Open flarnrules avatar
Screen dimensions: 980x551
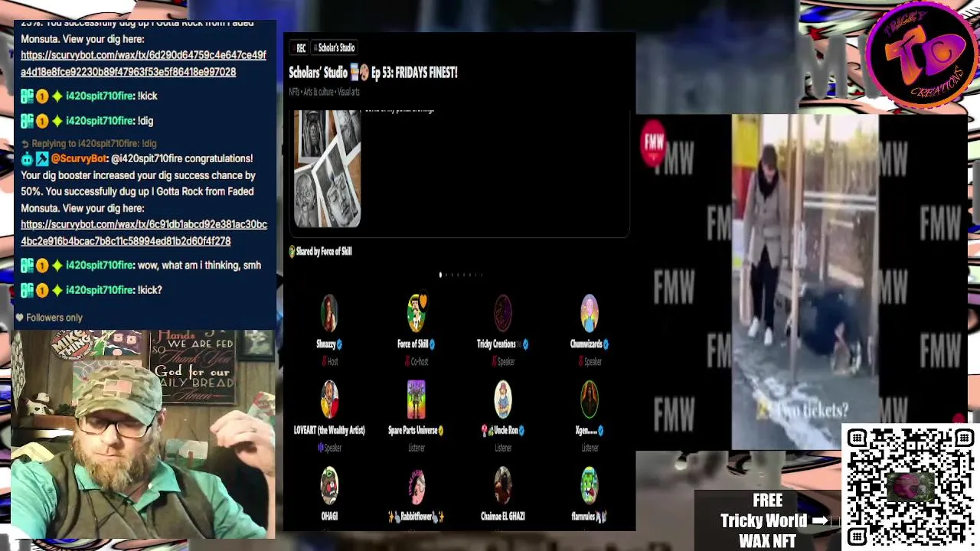(x=589, y=486)
